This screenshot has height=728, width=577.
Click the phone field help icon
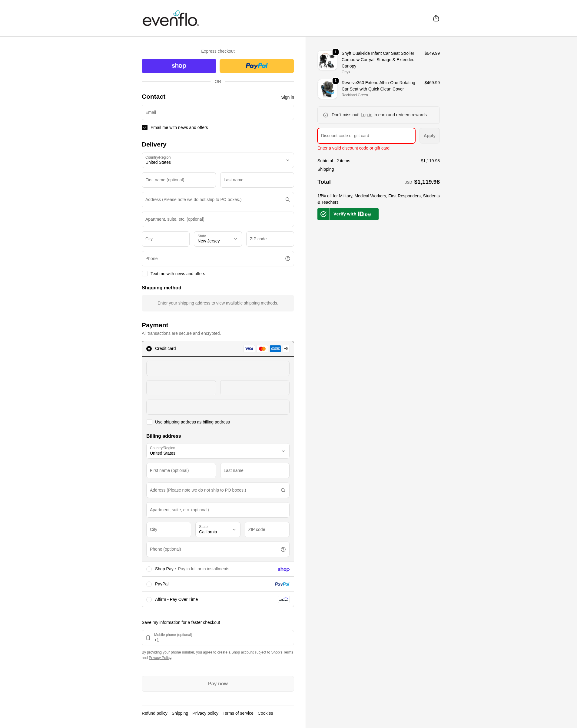click(x=287, y=258)
